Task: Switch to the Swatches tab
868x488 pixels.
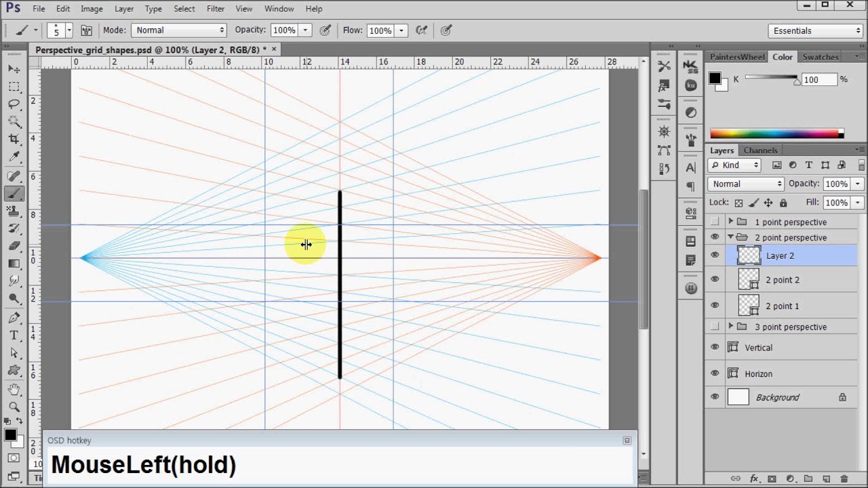Action: point(821,57)
